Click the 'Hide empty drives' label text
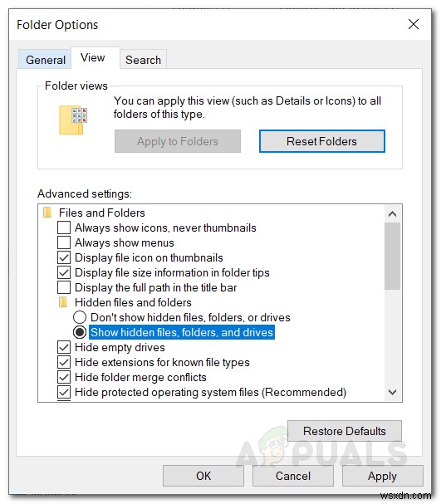 pos(120,347)
